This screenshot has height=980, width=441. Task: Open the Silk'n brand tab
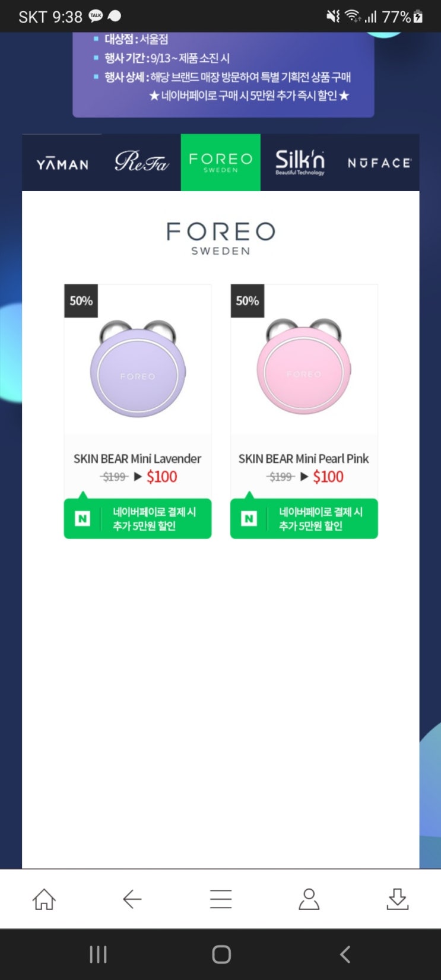click(300, 163)
